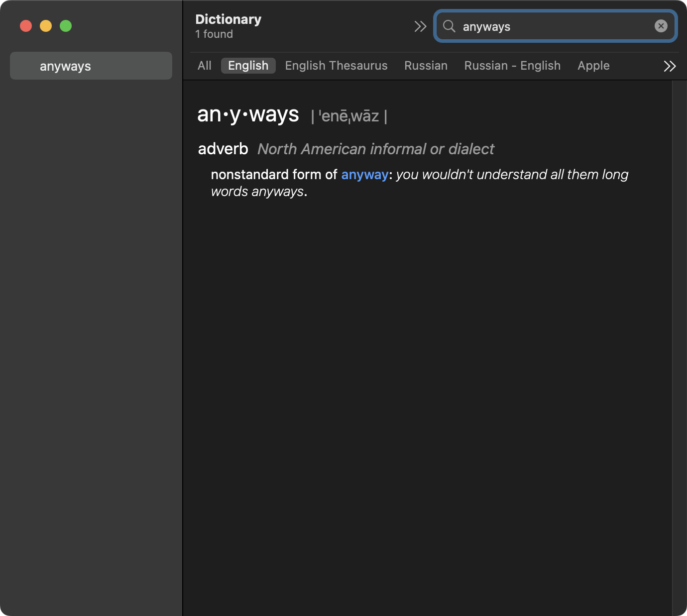
Task: Click the vertical scrollbar track on right
Action: click(x=679, y=348)
